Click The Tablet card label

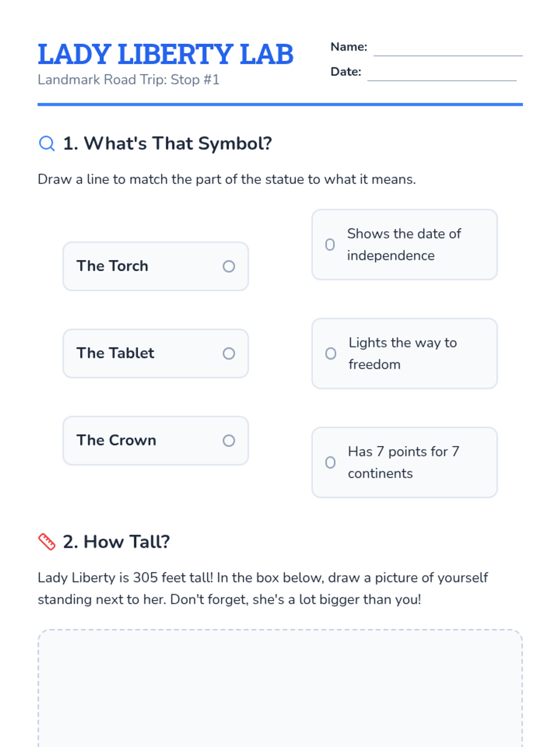click(115, 353)
